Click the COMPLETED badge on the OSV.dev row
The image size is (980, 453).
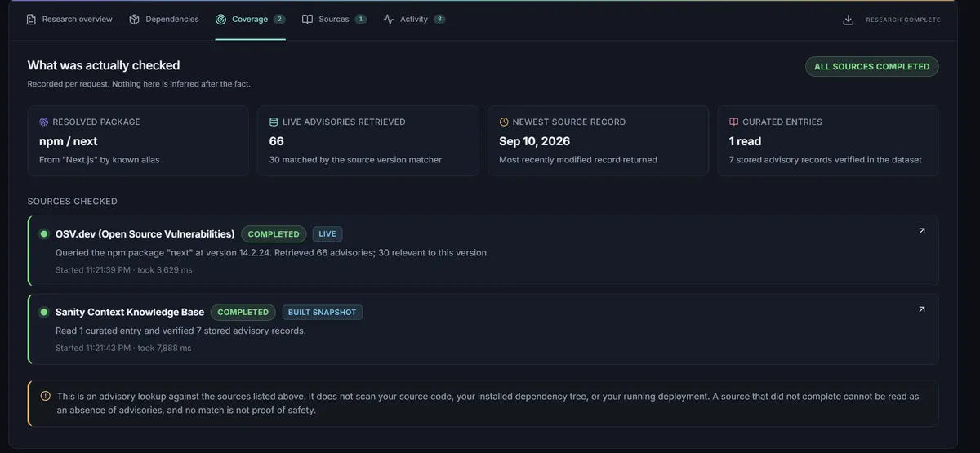pyautogui.click(x=274, y=234)
